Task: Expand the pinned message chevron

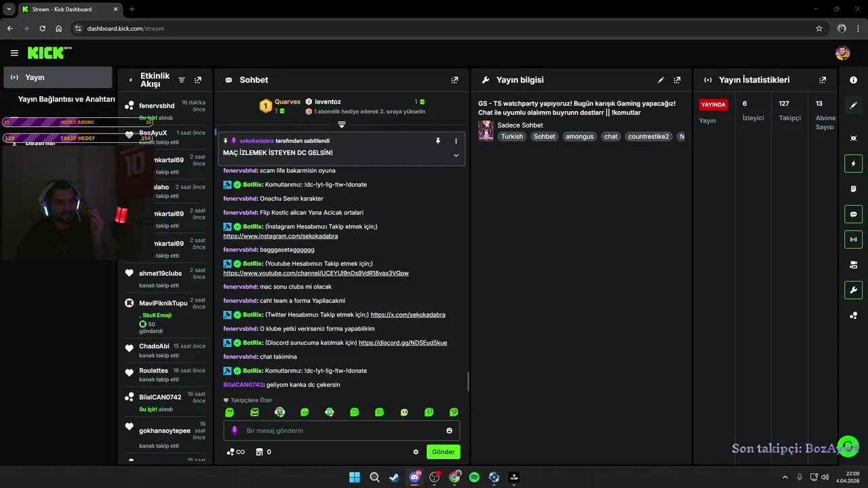Action: click(456, 155)
